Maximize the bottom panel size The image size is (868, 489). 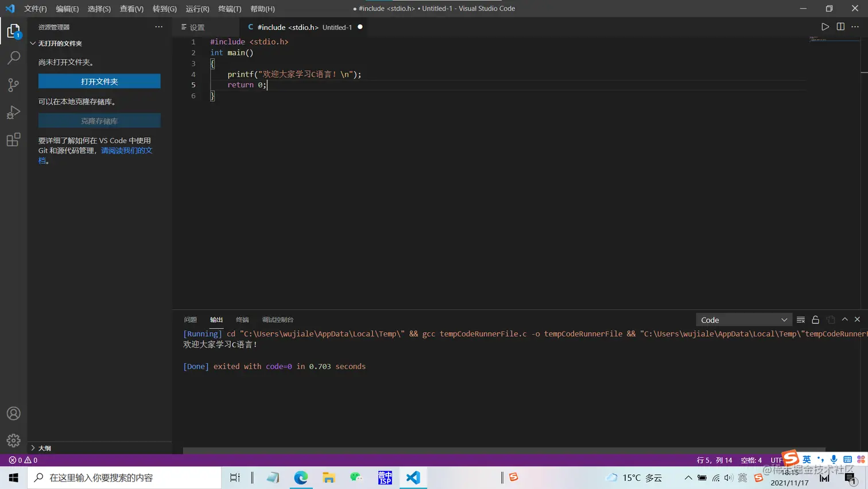point(844,319)
